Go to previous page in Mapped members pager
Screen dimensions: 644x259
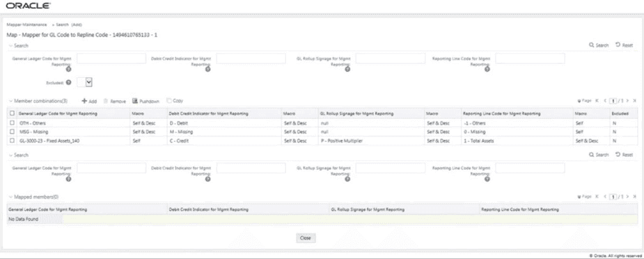click(605, 196)
